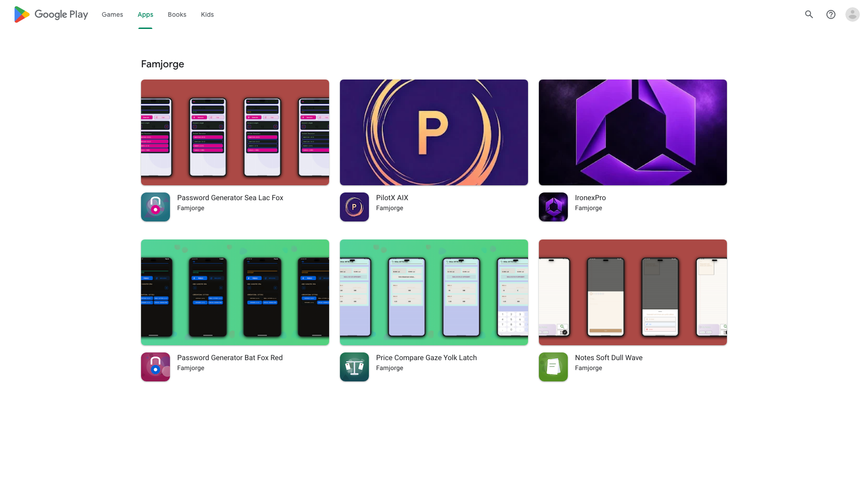Open the PilotX AIX title link
The width and height of the screenshot is (868, 488).
point(392,198)
